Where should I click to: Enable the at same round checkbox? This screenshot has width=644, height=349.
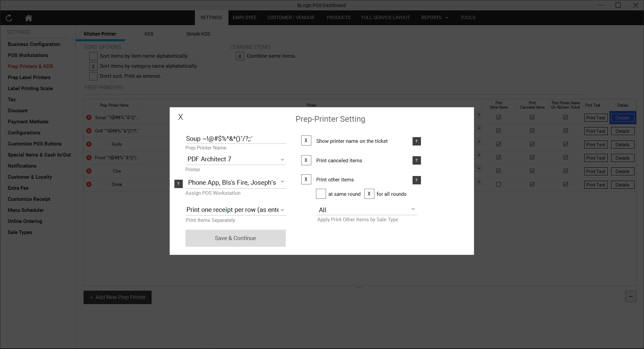(x=321, y=194)
